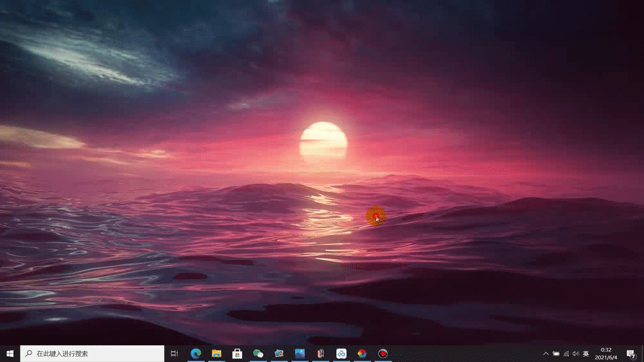Open the WinRAR books icon in taskbar

pyautogui.click(x=320, y=354)
